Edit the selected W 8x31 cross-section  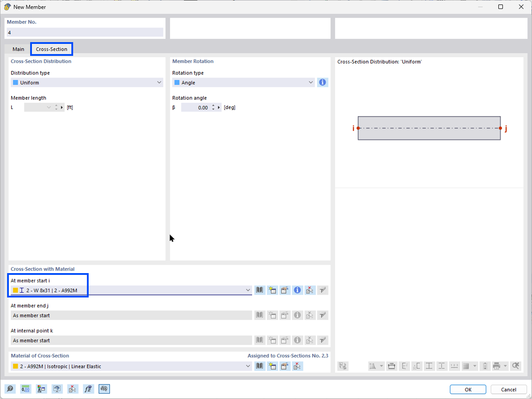tap(285, 290)
